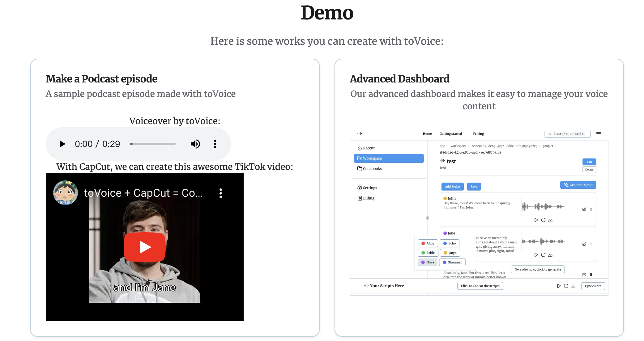Download John's script audio
644x341 pixels.
coord(550,220)
